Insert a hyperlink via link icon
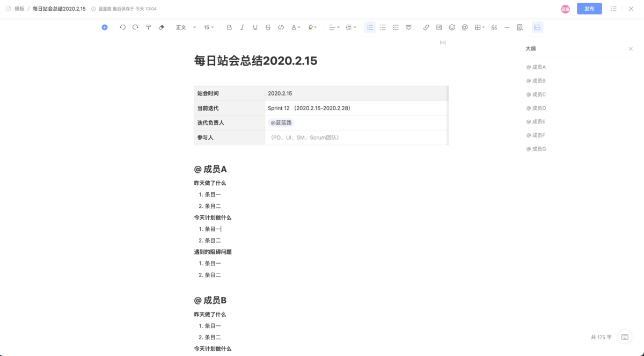 pos(426,27)
